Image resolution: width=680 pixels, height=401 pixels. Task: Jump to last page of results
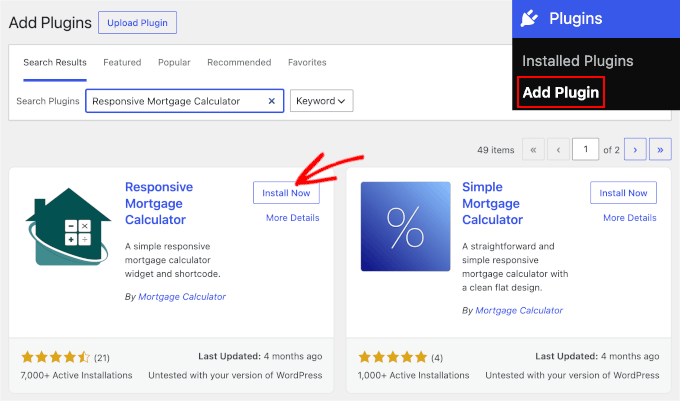click(660, 150)
